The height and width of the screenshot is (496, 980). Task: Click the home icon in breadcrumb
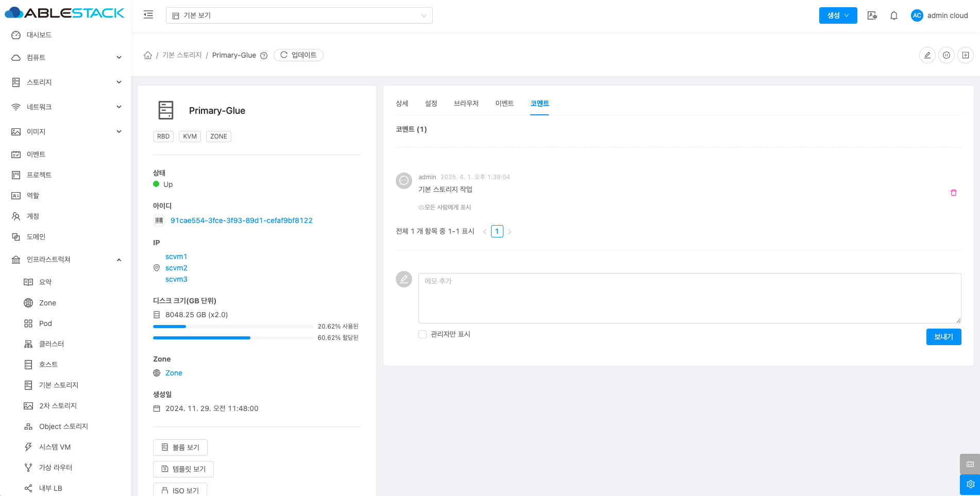coord(148,55)
